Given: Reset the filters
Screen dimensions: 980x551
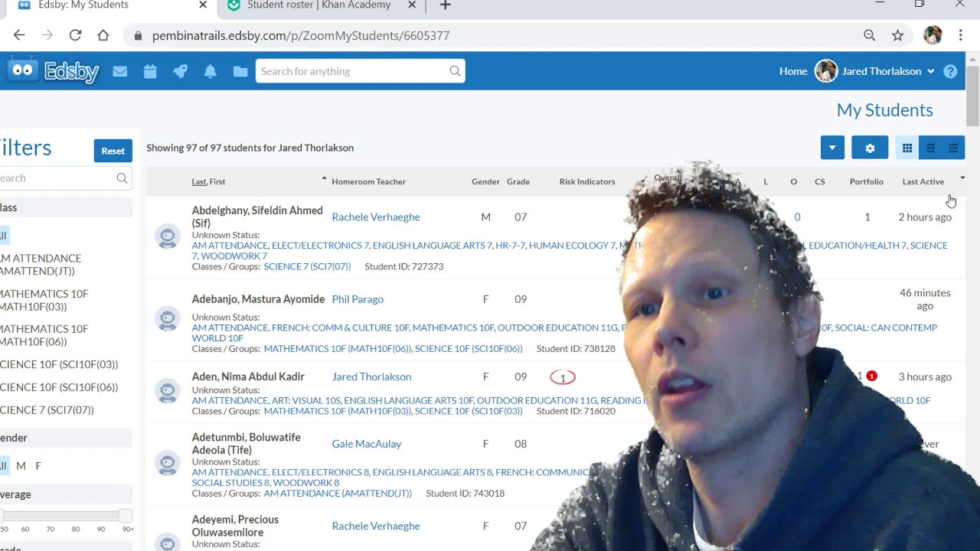Looking at the screenshot, I should [x=113, y=151].
